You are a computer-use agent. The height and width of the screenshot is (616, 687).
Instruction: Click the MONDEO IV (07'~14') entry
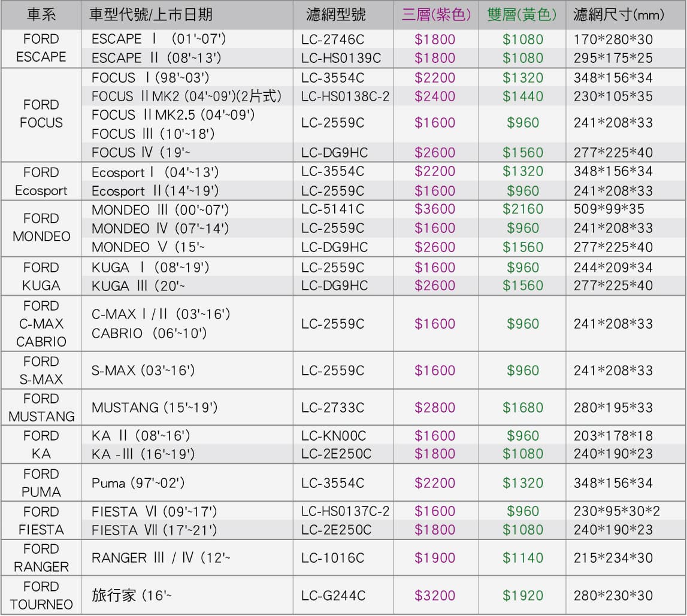pyautogui.click(x=160, y=229)
